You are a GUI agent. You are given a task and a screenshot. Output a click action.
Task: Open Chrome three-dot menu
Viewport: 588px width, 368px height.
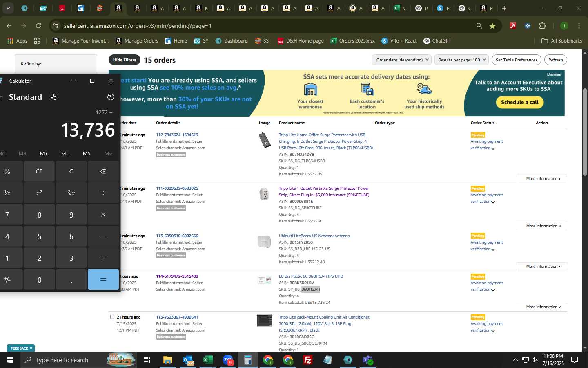tap(579, 26)
